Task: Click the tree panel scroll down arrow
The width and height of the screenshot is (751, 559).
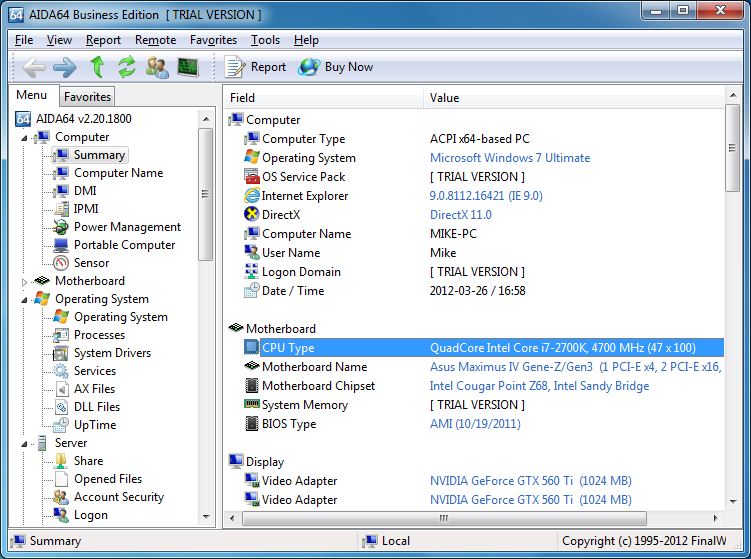Action: pos(206,517)
